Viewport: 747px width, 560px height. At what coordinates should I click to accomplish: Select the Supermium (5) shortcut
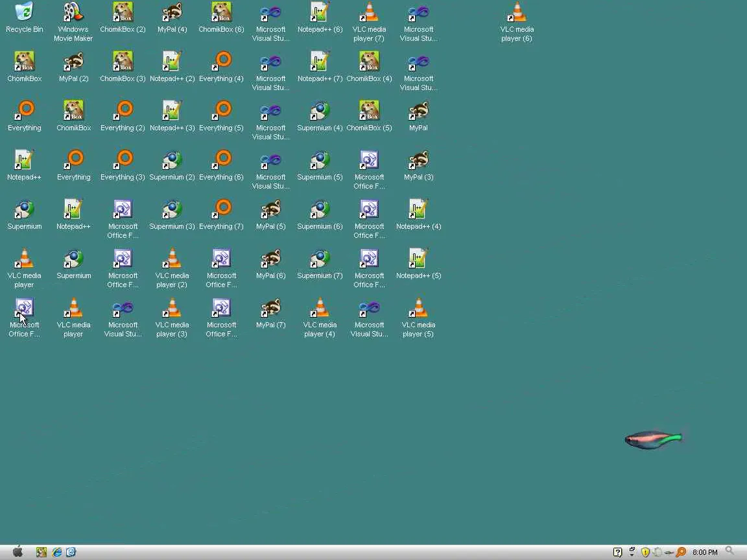(320, 165)
